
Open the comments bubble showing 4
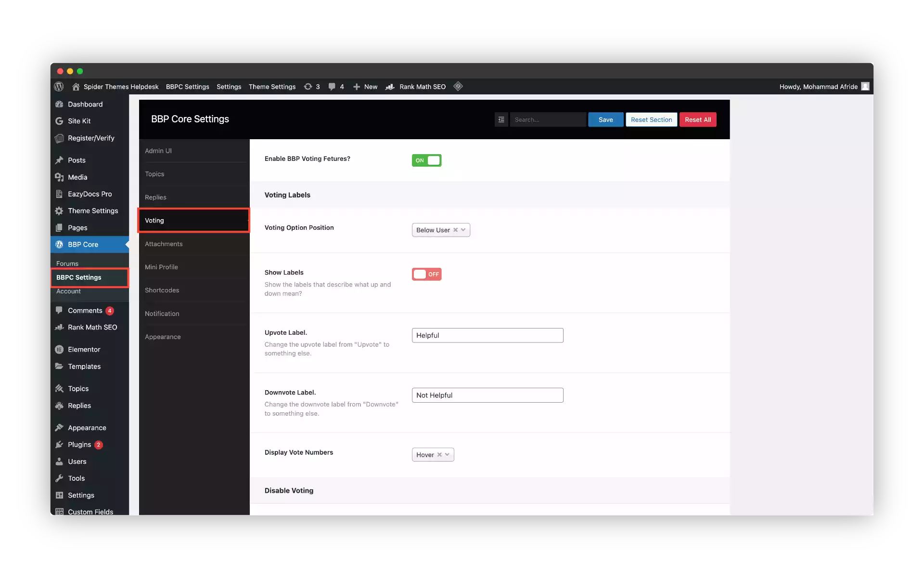(x=335, y=87)
